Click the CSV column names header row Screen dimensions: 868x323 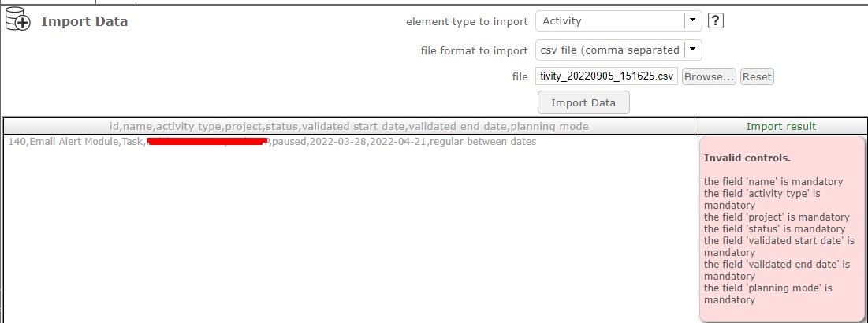[x=348, y=126]
